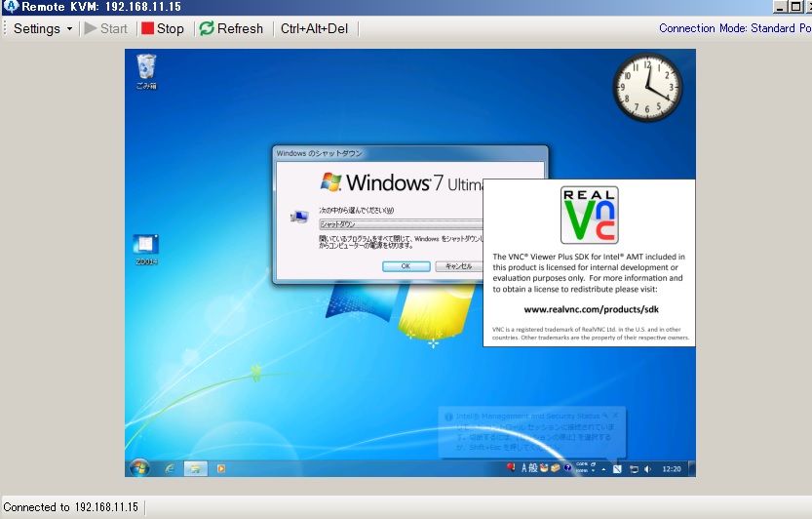Click the IME input mode 'A' indicator
This screenshot has width=812, height=519.
point(524,468)
